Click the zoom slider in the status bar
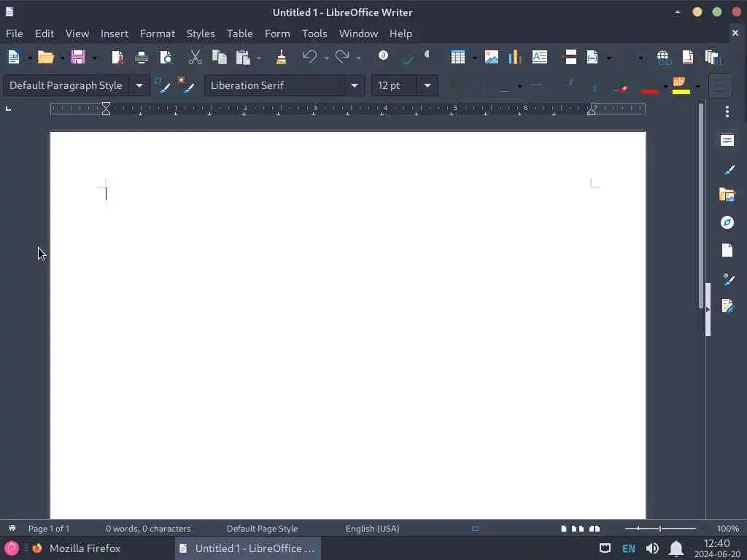This screenshot has width=747, height=560. (x=660, y=529)
